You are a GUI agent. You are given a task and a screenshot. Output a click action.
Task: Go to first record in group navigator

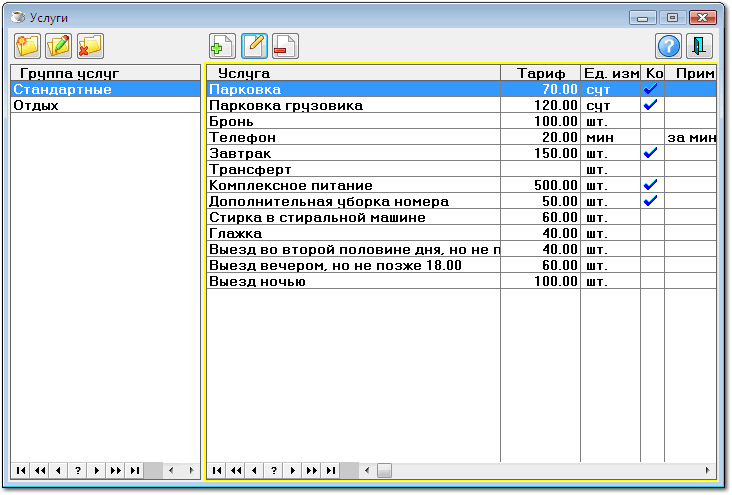[20, 470]
